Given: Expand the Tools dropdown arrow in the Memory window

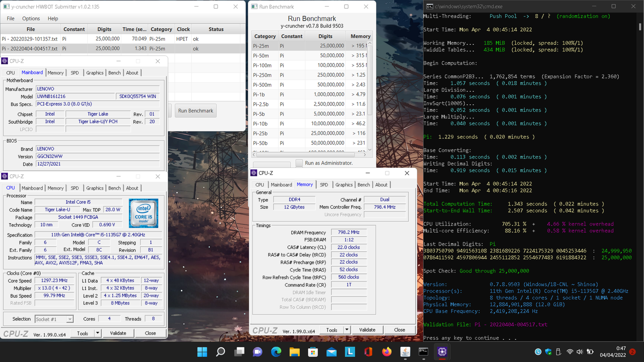Looking at the screenshot, I should tap(347, 330).
